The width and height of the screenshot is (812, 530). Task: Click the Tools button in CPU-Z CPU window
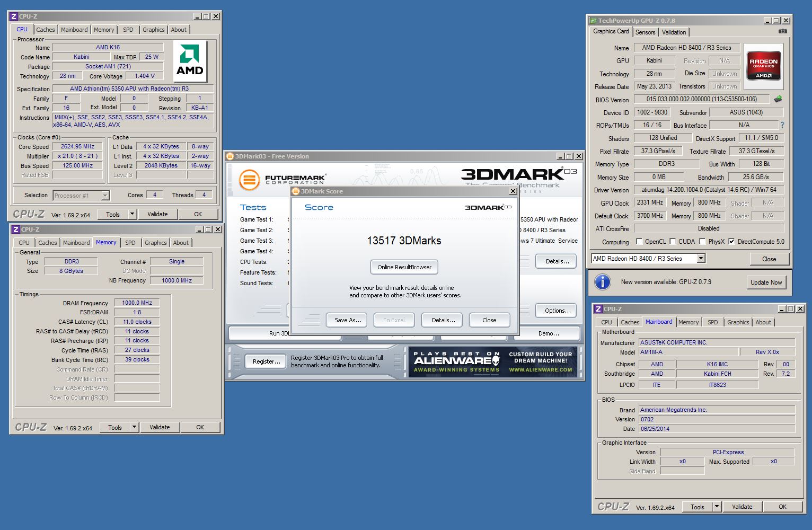(x=113, y=214)
